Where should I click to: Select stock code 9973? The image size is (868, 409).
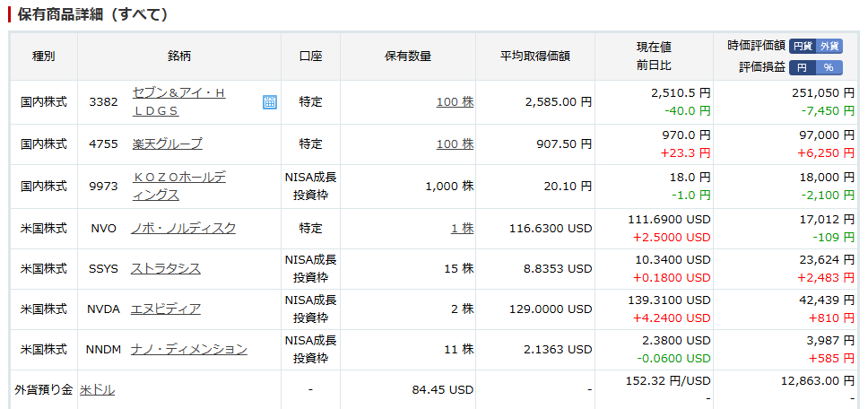click(103, 186)
